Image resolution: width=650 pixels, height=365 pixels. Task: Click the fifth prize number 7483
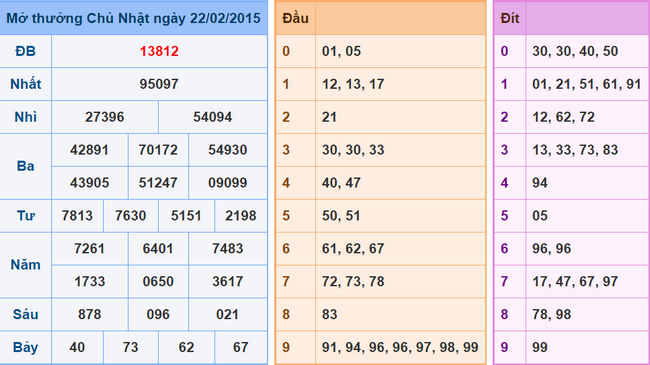pos(228,248)
